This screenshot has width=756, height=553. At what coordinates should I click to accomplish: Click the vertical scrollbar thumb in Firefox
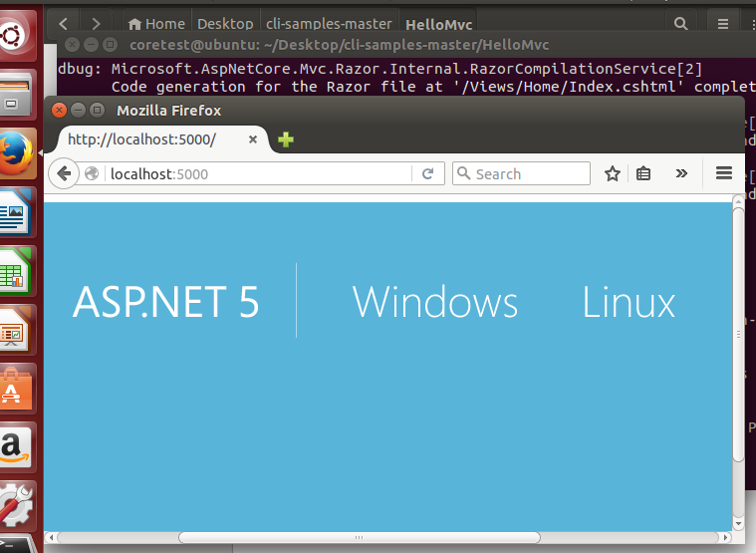[738, 335]
